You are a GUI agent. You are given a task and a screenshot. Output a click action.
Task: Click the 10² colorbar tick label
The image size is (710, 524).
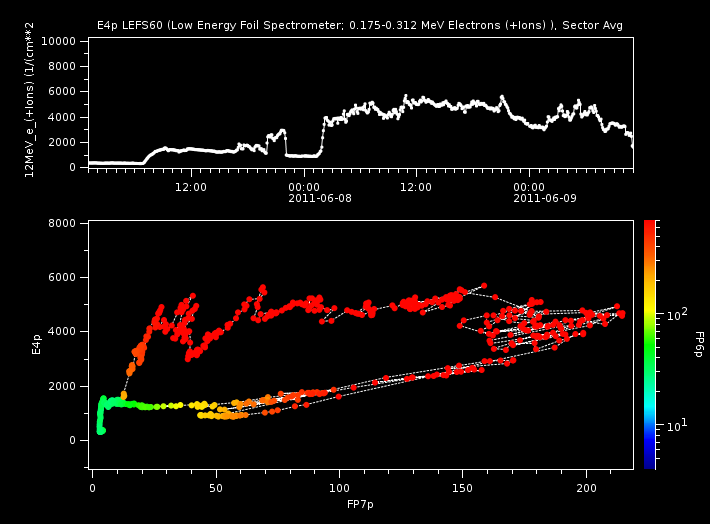(679, 314)
